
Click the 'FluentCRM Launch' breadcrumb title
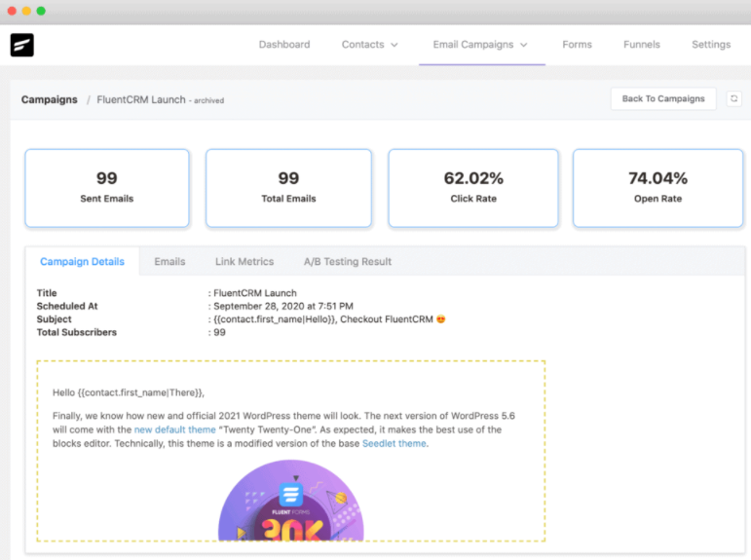141,99
